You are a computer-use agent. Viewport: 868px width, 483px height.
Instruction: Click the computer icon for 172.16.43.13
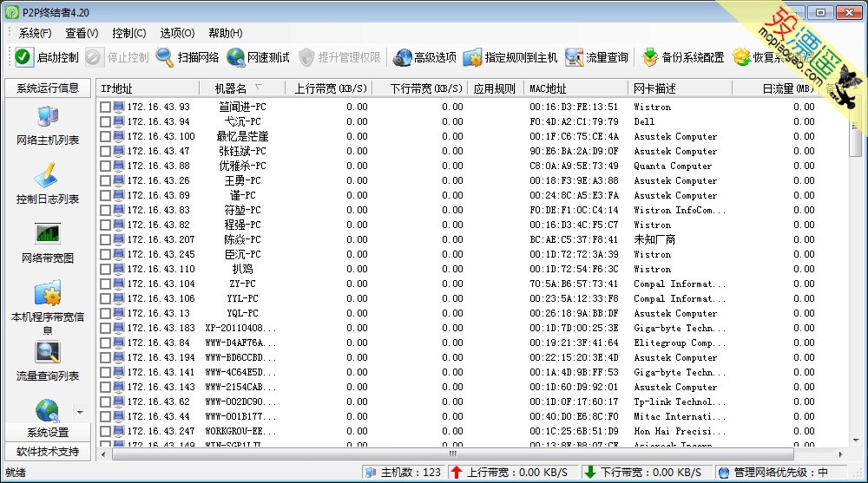point(119,312)
